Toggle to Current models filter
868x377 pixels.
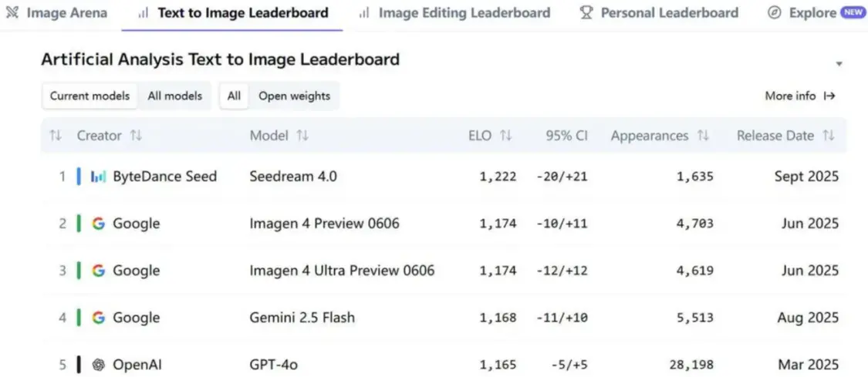(90, 96)
